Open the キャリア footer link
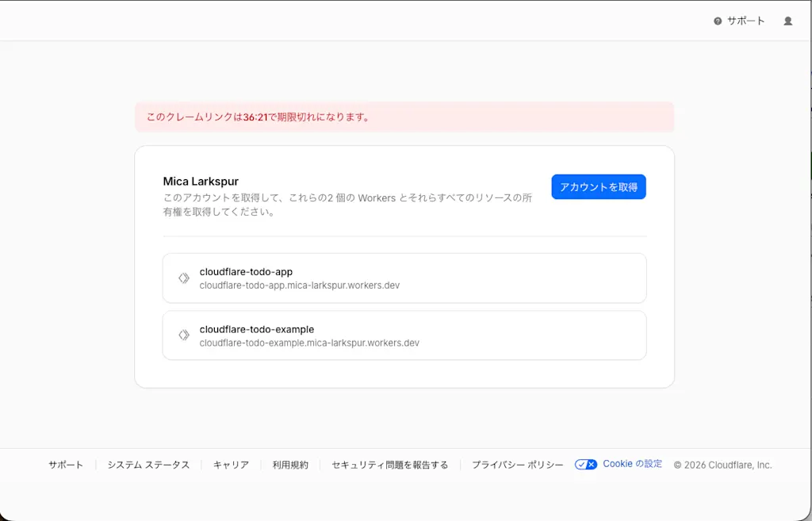The image size is (812, 521). pyautogui.click(x=231, y=465)
